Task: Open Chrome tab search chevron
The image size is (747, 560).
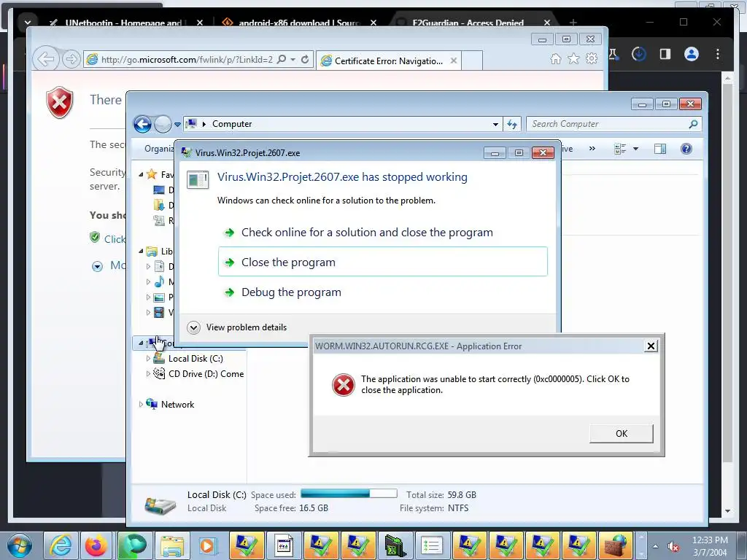Action: click(x=28, y=22)
